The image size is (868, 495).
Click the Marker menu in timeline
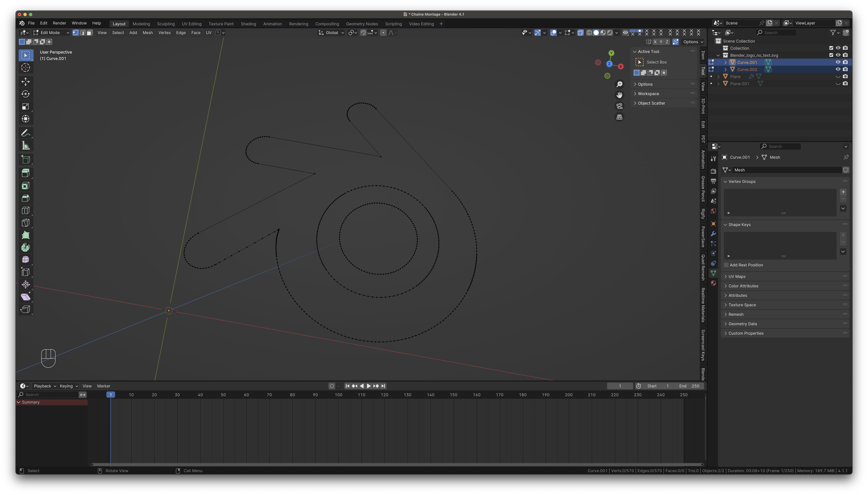(104, 386)
